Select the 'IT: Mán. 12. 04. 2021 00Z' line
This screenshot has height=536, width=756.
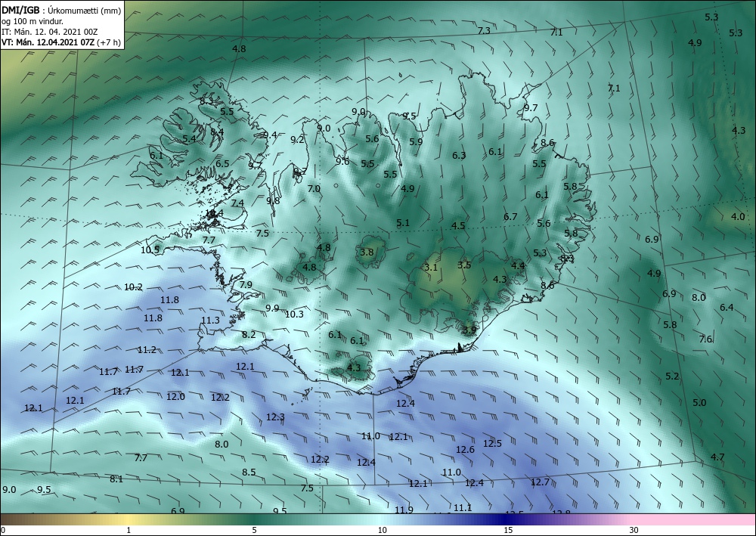point(50,32)
